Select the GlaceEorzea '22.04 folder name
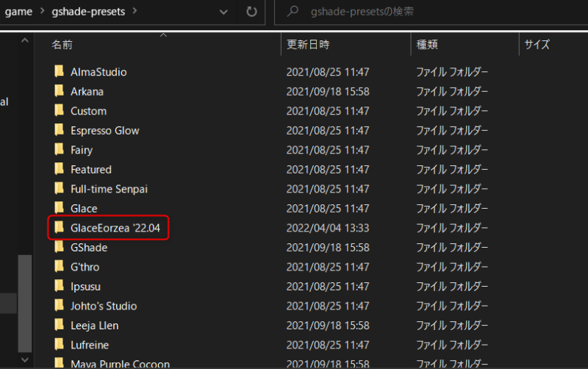The image size is (588, 369). click(x=115, y=228)
